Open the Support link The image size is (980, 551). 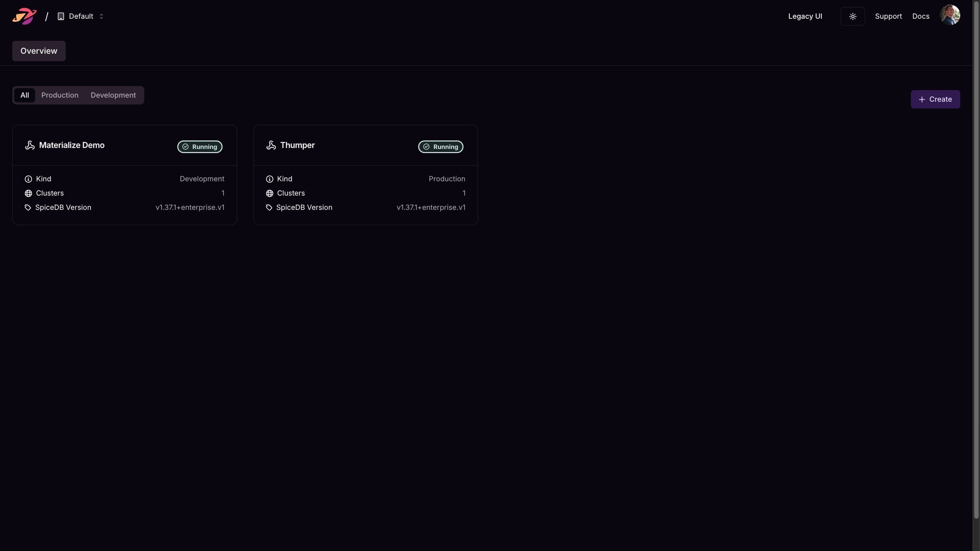click(888, 16)
